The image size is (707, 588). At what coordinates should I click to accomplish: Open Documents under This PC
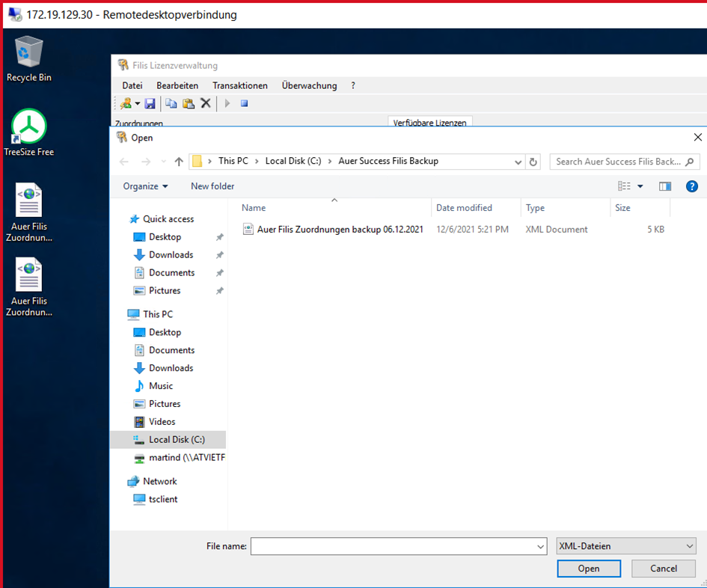coord(172,350)
